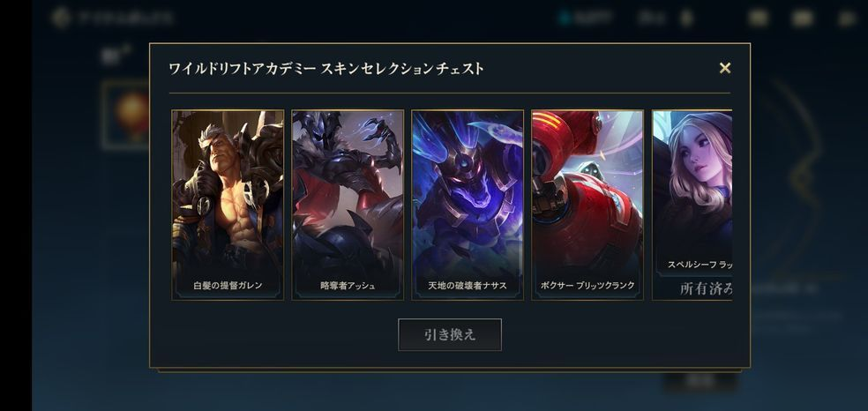Viewport: 868px width, 411px height.
Task: Tap the partially visible スペルシーフ ラックス card
Action: [692, 205]
